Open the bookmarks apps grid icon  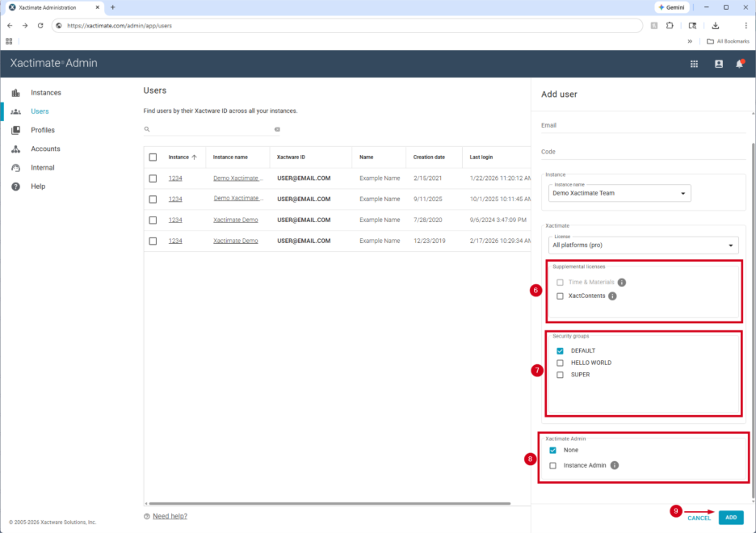[9, 41]
